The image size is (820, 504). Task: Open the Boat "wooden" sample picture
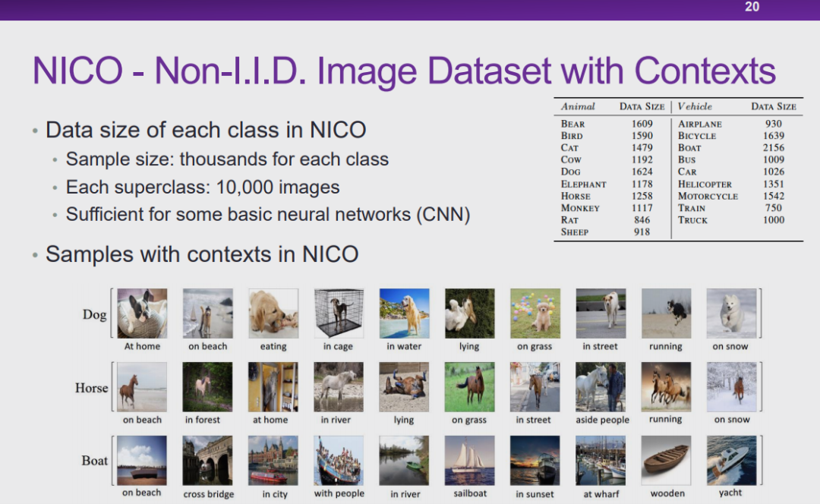pyautogui.click(x=666, y=460)
